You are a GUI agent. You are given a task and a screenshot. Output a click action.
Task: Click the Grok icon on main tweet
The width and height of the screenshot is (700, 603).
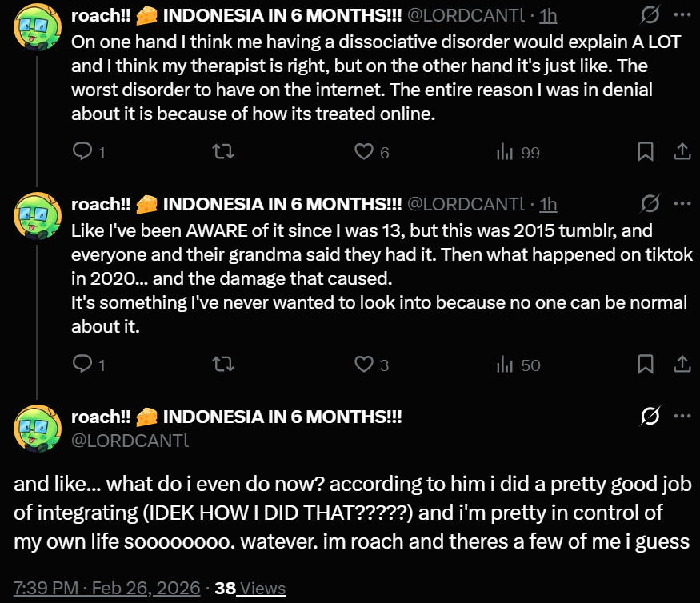pos(651,417)
